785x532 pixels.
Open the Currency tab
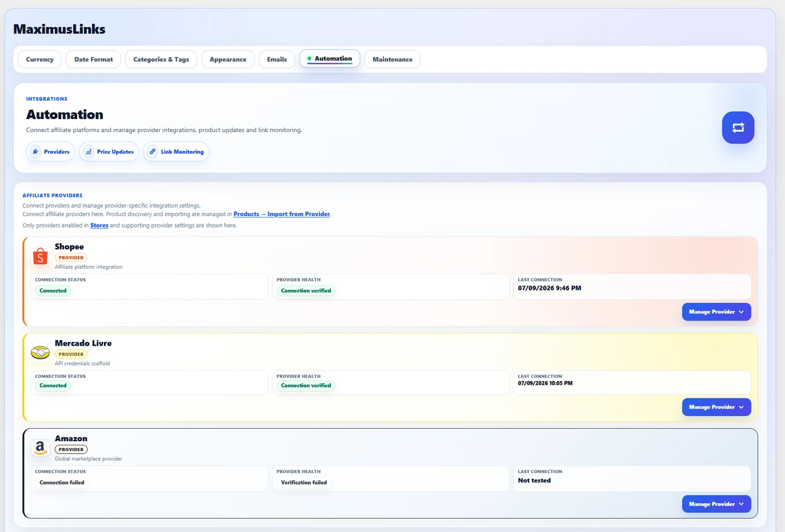tap(40, 60)
